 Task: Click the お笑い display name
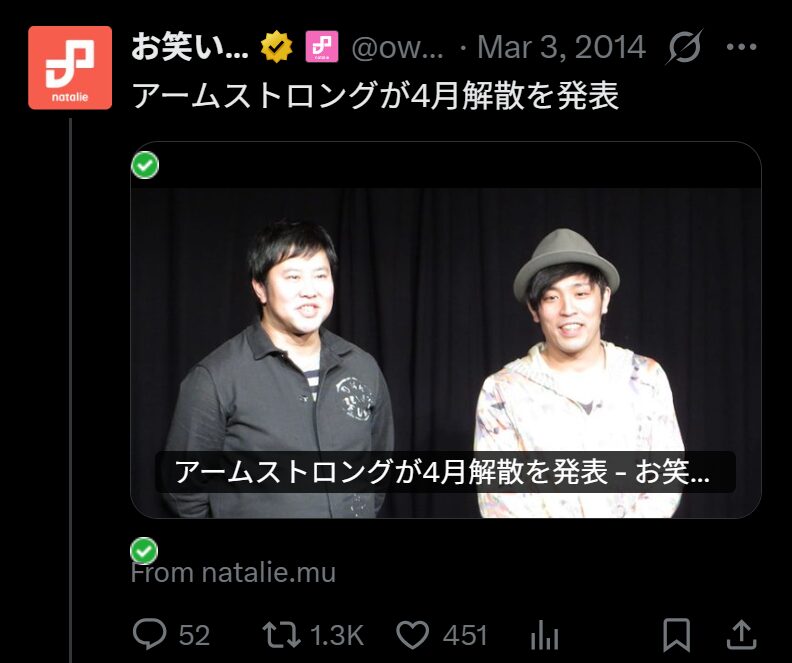click(x=190, y=47)
